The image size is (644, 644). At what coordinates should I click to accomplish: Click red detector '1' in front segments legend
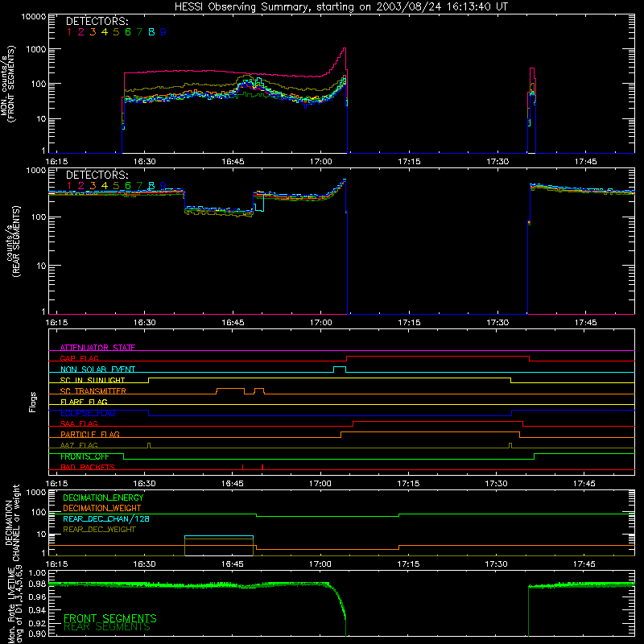tap(69, 32)
